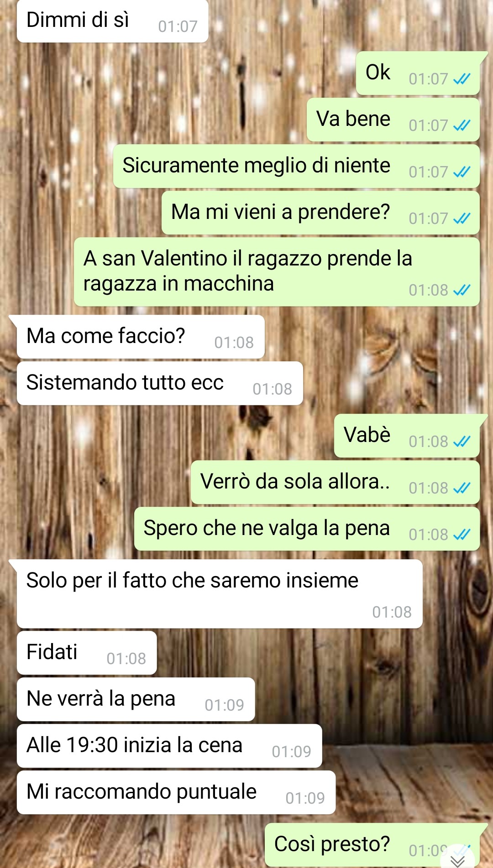
Task: Select the 'Mi raccomando puntuale' message
Action: (x=176, y=792)
